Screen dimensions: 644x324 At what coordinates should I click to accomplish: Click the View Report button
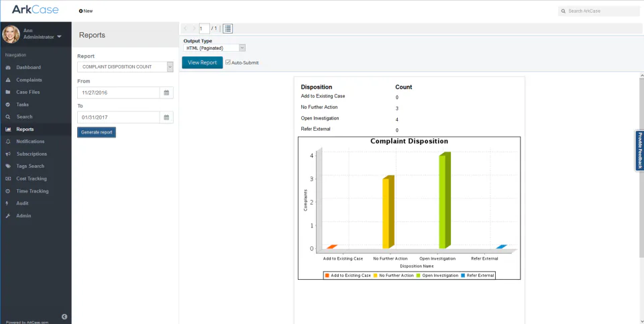(x=202, y=62)
